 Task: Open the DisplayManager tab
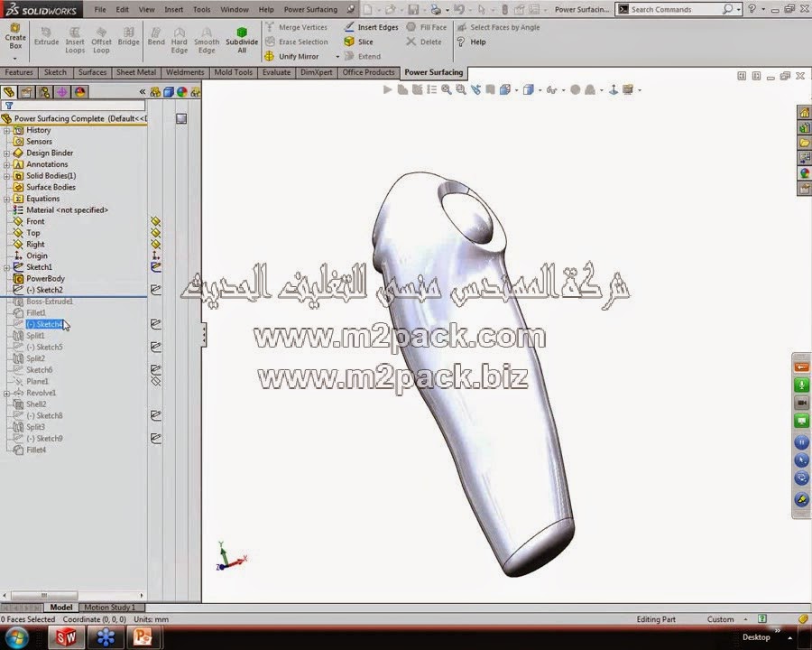tap(79, 92)
